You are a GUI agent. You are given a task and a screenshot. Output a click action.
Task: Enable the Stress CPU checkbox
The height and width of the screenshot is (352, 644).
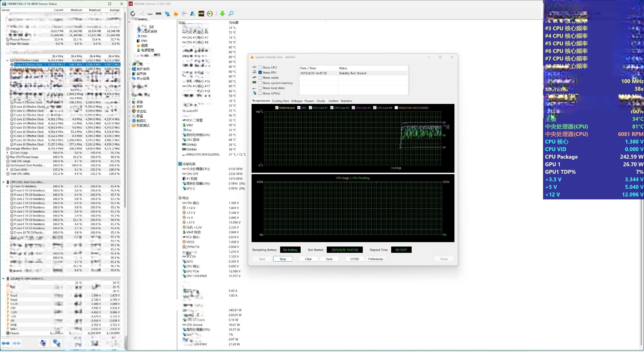260,67
